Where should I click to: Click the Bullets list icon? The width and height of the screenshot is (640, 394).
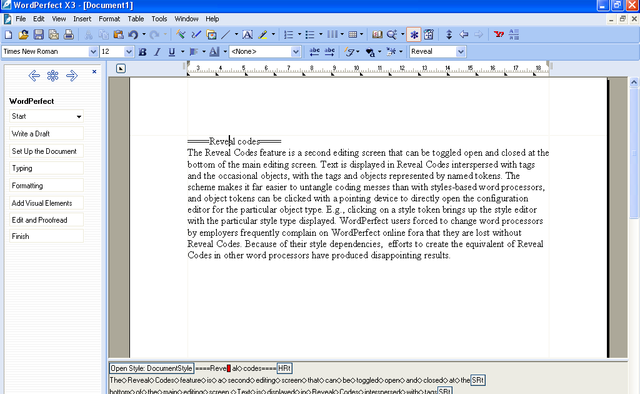click(310, 35)
